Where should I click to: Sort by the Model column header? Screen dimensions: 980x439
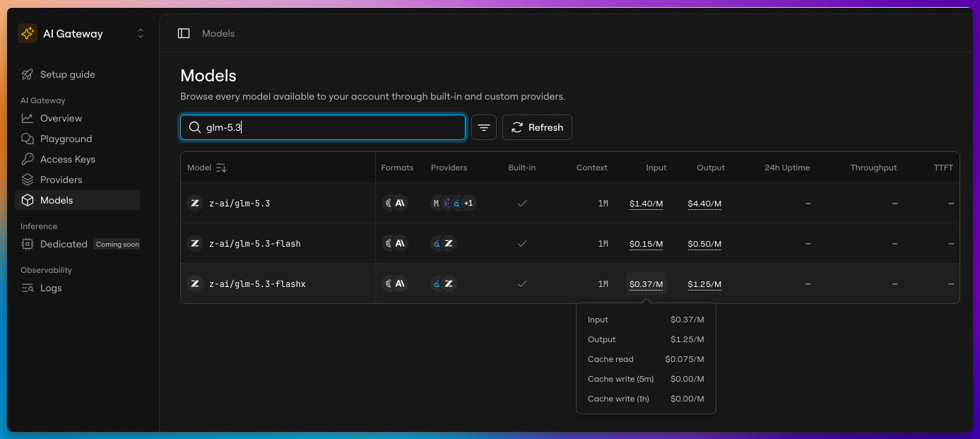(x=207, y=168)
